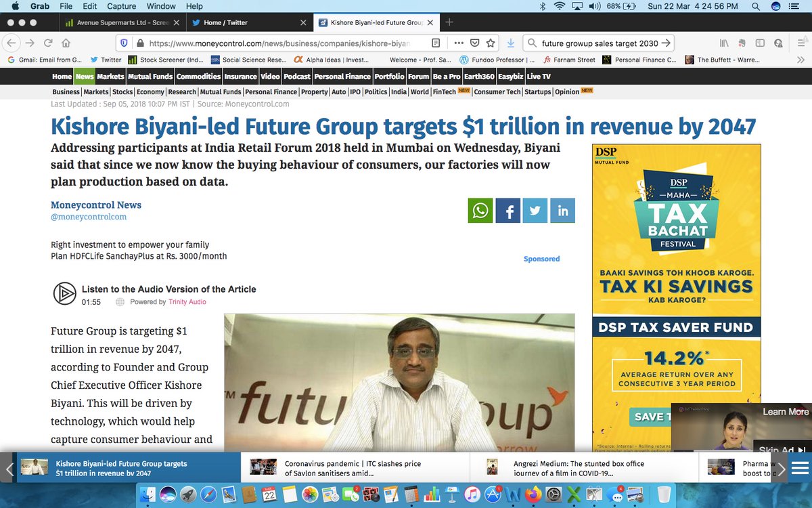Open App Store in dock

click(x=493, y=493)
